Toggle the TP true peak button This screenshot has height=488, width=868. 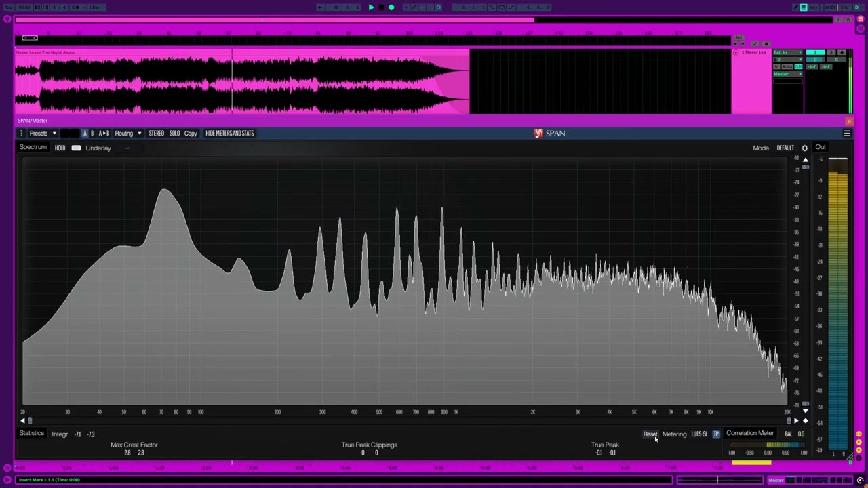[716, 434]
